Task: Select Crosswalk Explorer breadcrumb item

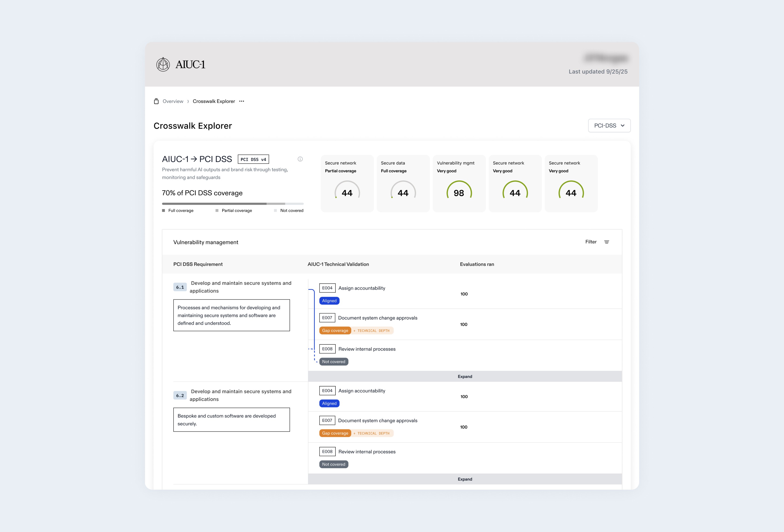Action: (214, 101)
